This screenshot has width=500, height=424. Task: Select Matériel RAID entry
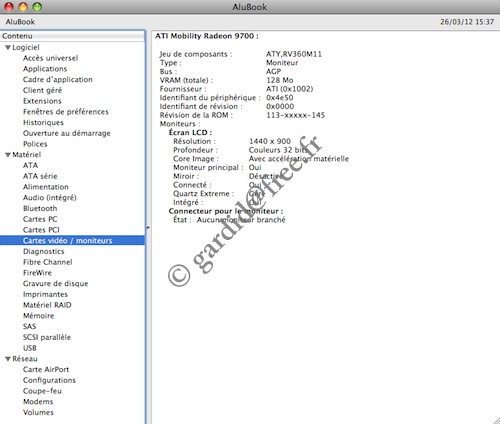pyautogui.click(x=47, y=305)
